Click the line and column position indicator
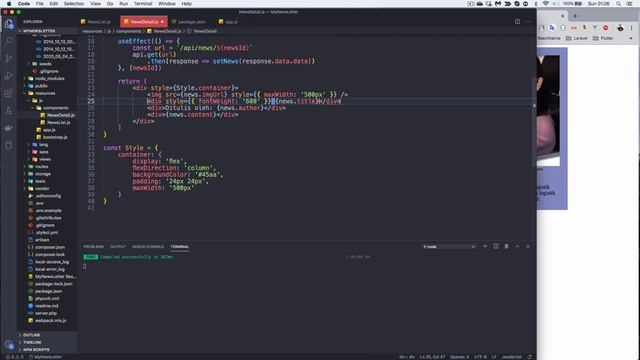The width and height of the screenshot is (640, 360). click(x=432, y=357)
